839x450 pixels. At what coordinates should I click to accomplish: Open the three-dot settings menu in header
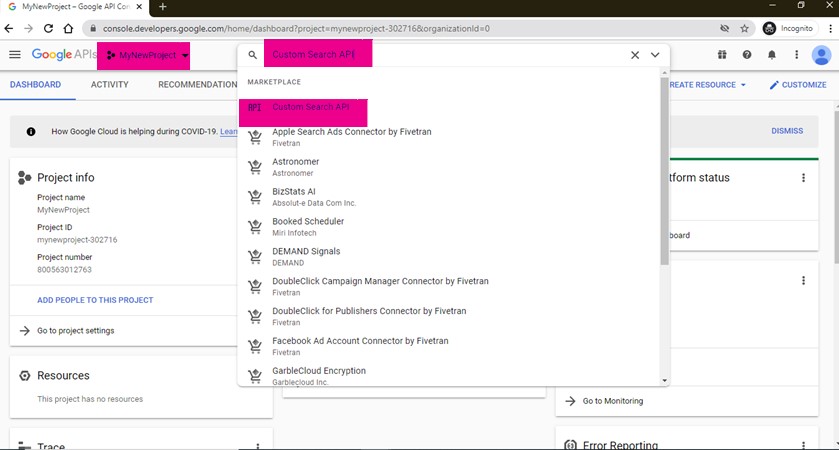(796, 55)
